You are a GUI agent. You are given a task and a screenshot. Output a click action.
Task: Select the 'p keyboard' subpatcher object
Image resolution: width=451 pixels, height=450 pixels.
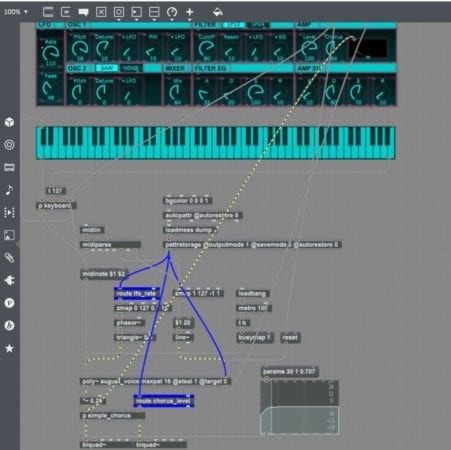pos(56,206)
